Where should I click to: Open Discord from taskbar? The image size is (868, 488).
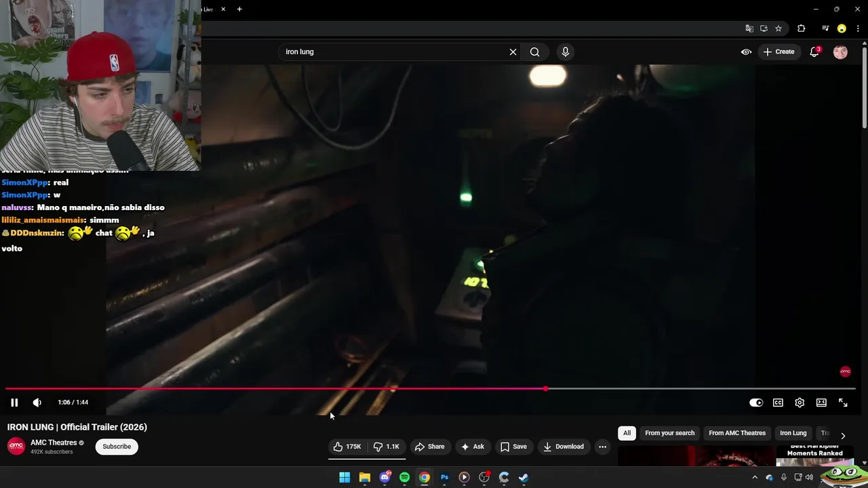click(385, 477)
